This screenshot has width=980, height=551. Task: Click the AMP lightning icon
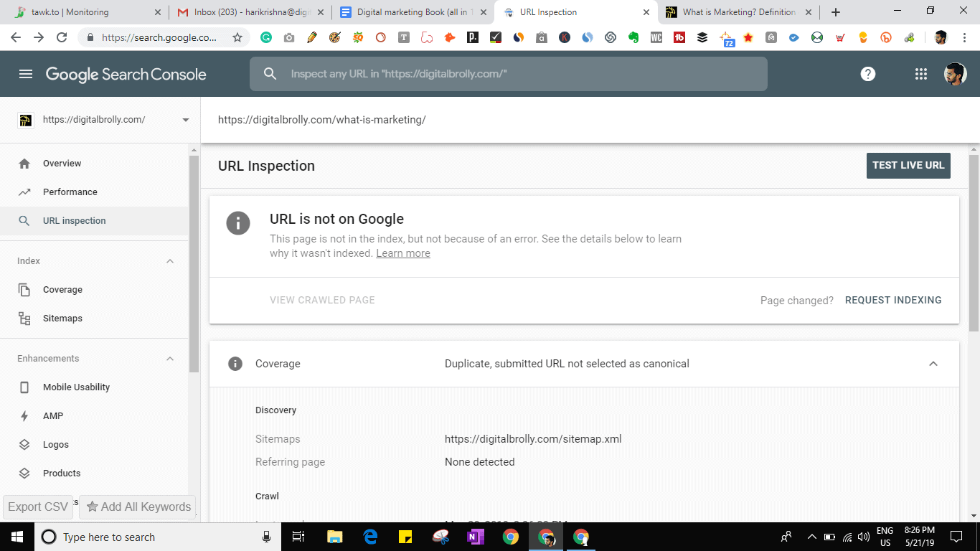point(24,416)
